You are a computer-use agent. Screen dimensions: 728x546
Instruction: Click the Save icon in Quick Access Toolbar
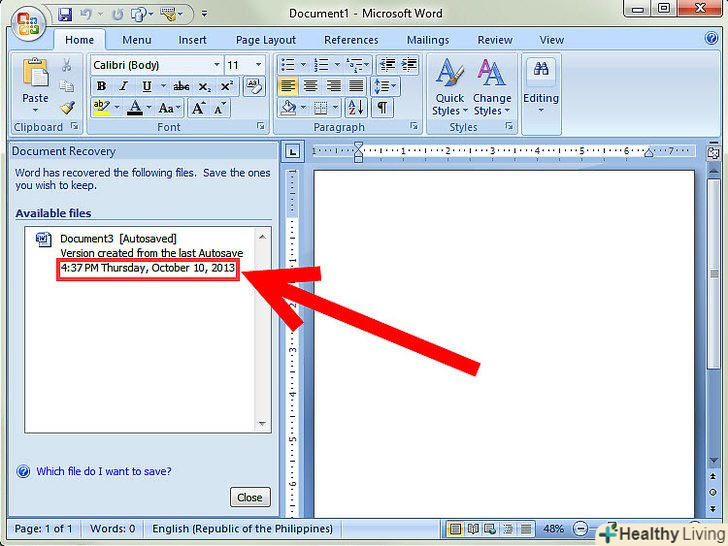[x=65, y=14]
